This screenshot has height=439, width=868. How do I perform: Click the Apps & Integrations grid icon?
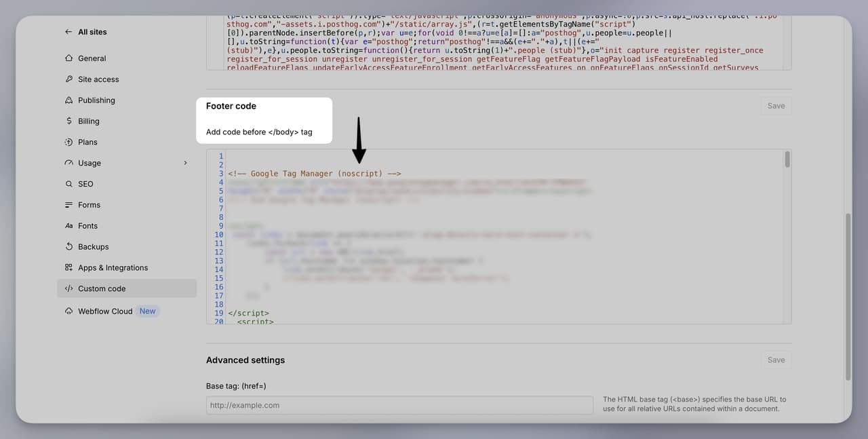(x=68, y=268)
